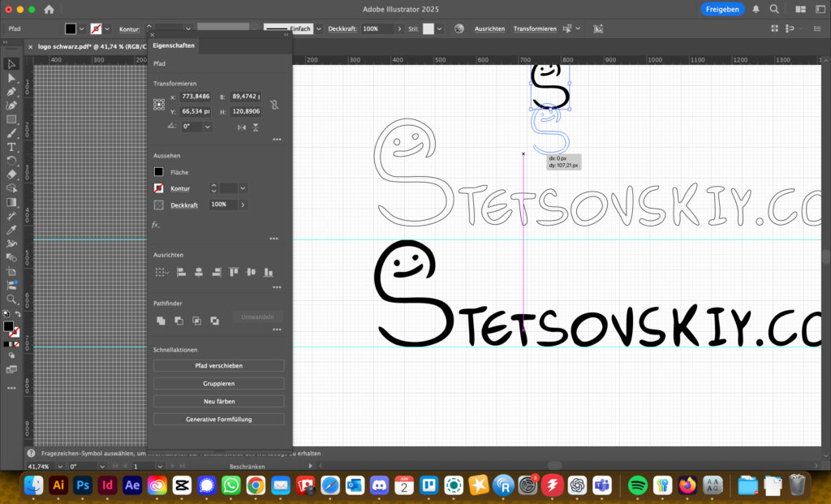Align horizontal centers in Ausrichten
The width and height of the screenshot is (831, 504).
point(199,273)
